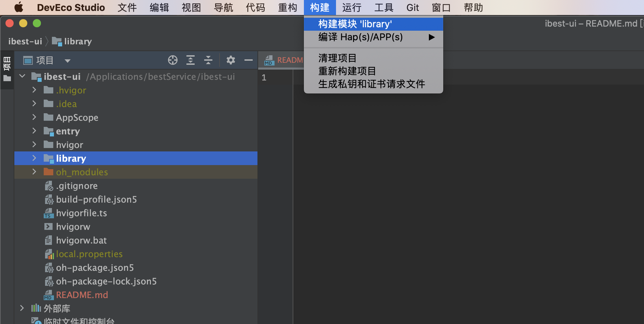
Task: Expand the AppScope folder
Action: click(34, 117)
